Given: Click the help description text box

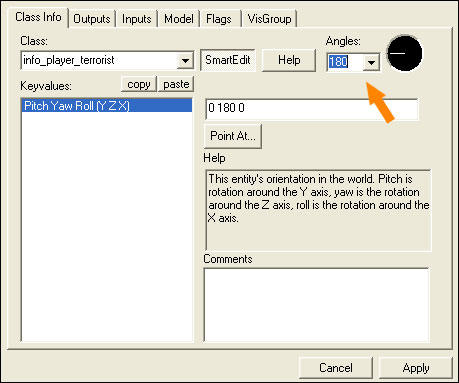Looking at the screenshot, I should 318,210.
